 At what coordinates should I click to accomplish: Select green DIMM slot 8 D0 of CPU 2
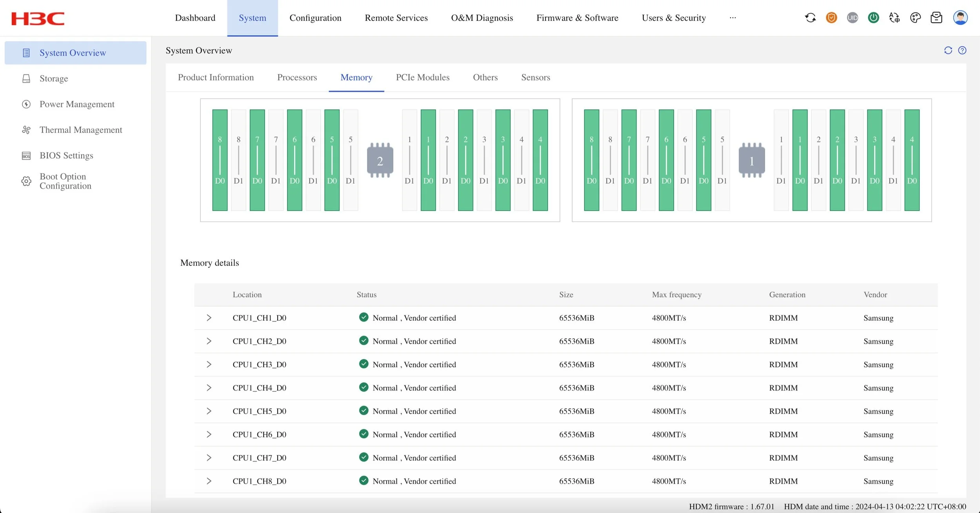(220, 160)
